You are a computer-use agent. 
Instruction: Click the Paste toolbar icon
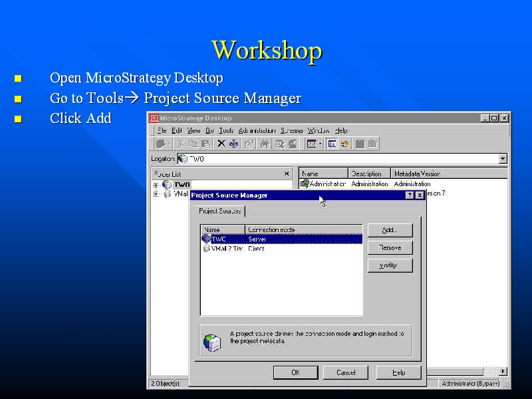pyautogui.click(x=205, y=144)
